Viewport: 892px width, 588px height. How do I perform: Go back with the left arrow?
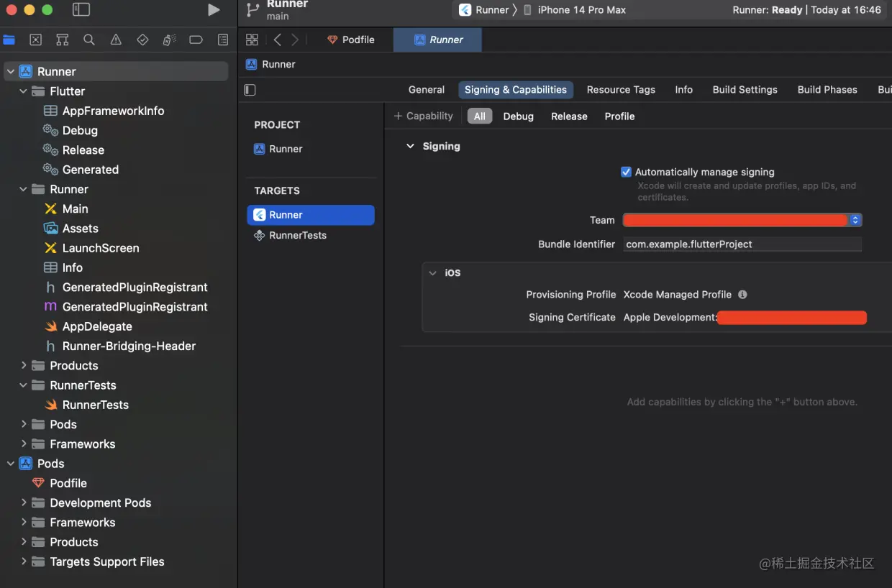[278, 40]
